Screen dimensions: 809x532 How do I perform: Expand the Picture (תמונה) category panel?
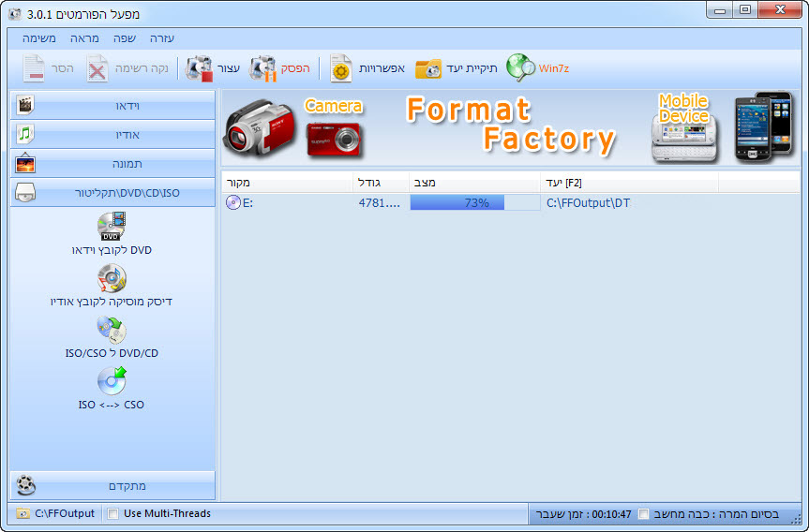coord(112,163)
